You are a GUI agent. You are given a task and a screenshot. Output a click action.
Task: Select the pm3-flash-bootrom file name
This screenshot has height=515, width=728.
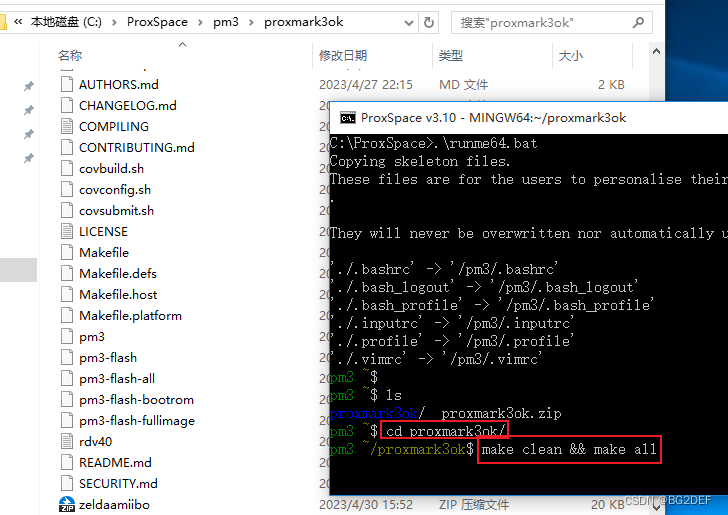click(x=136, y=399)
